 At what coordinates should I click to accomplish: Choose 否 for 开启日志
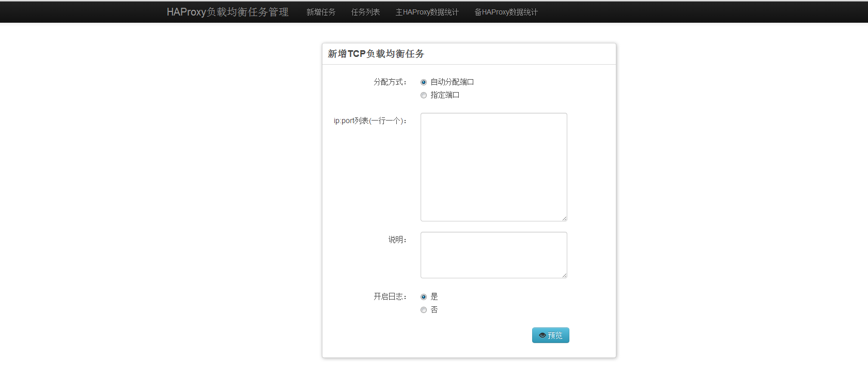coord(424,310)
